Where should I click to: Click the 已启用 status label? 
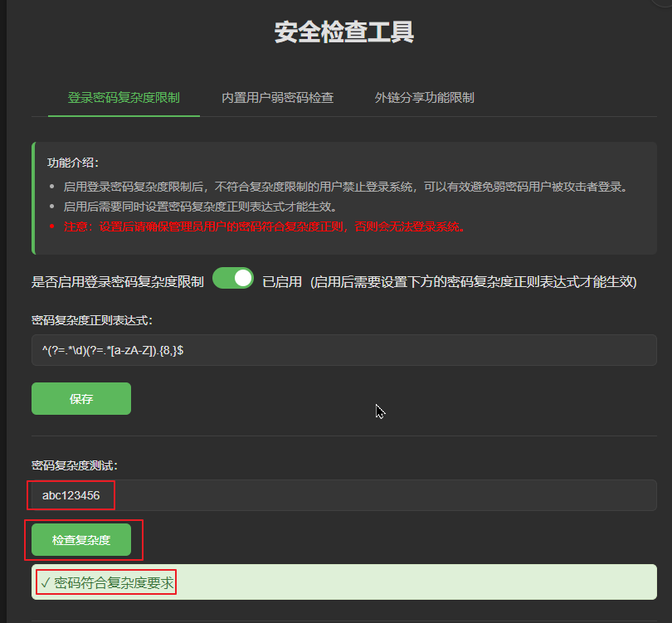[282, 282]
